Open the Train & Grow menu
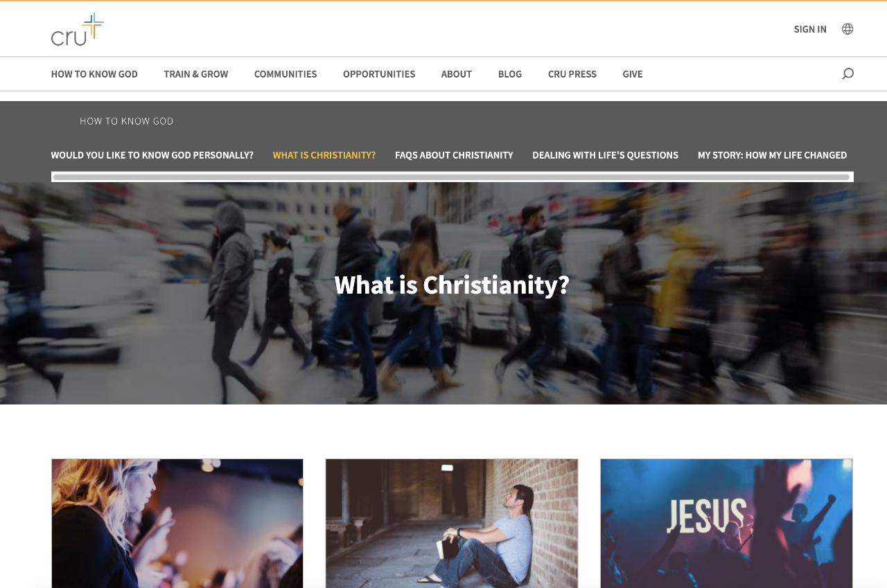Viewport: 887px width, 588px height. 196,74
